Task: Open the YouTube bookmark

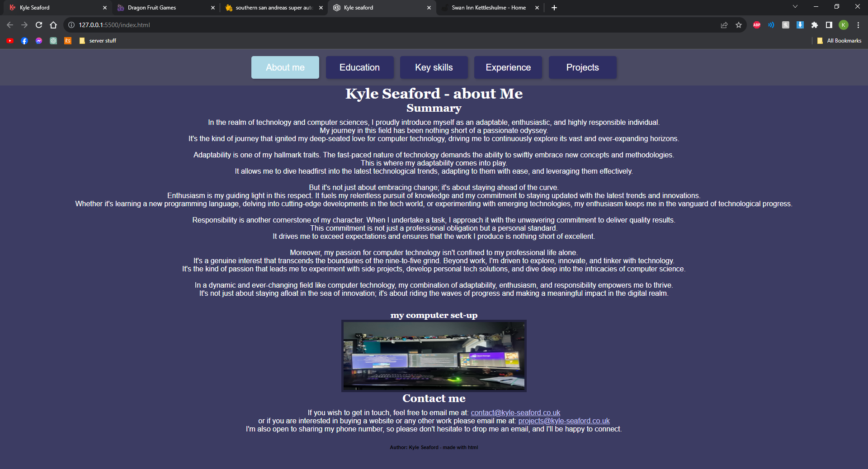Action: 10,41
